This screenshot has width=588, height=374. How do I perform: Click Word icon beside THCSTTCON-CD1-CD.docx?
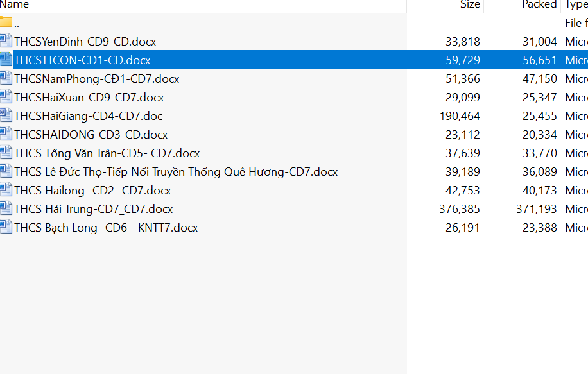click(6, 60)
